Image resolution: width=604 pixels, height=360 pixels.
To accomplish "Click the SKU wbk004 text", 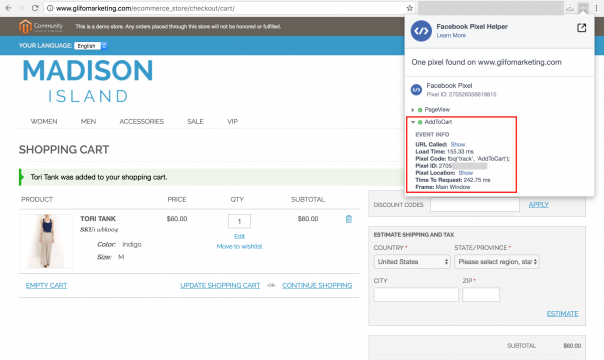I will coord(99,230).
